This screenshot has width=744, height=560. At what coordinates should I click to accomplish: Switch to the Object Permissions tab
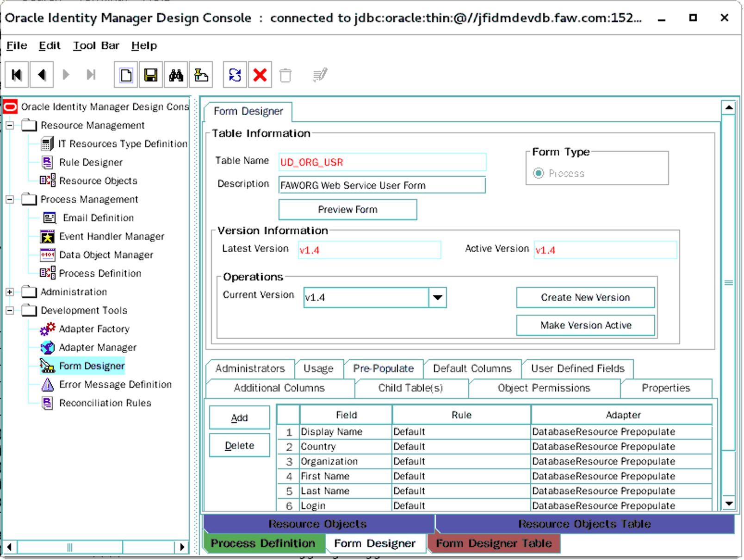pyautogui.click(x=544, y=388)
